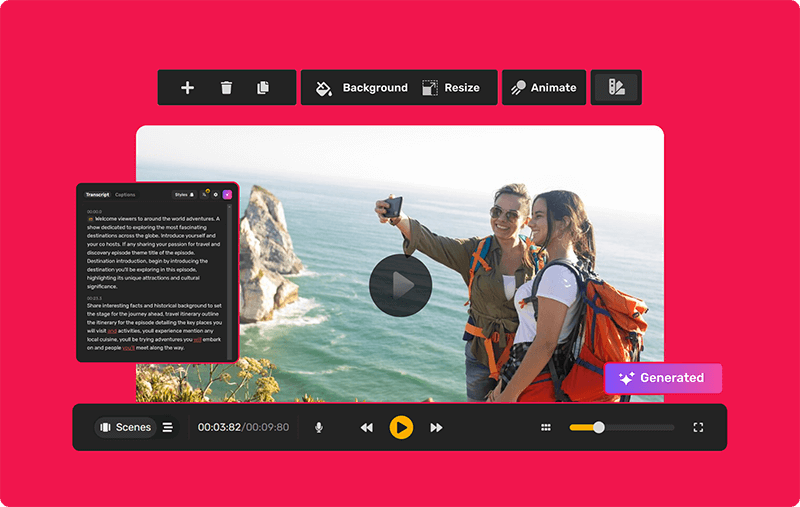800x507 pixels.
Task: Open the Styles dropdown in transcript panel
Action: (x=183, y=194)
